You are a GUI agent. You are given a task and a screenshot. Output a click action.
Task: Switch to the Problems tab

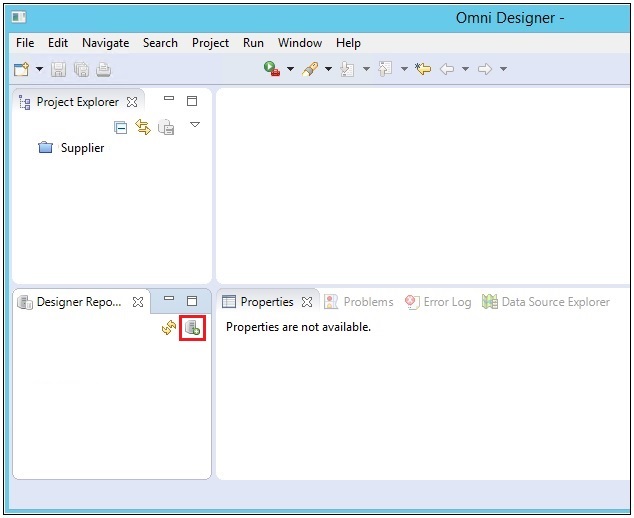[x=359, y=302]
